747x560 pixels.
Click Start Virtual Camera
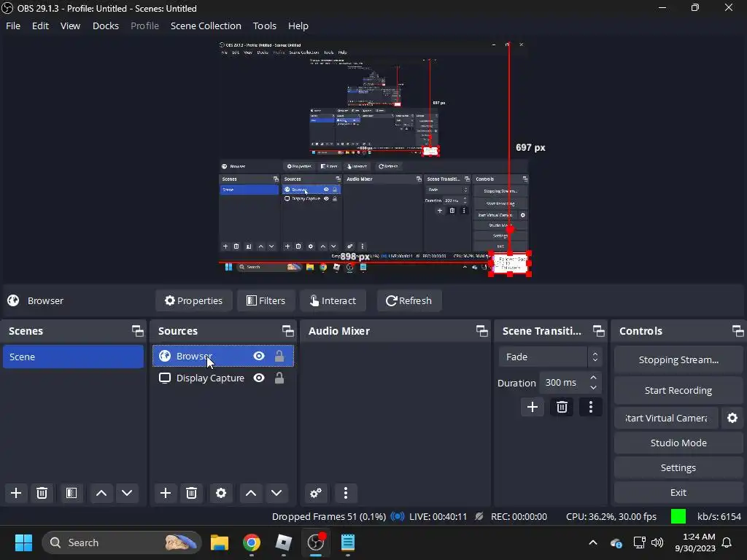[666, 418]
